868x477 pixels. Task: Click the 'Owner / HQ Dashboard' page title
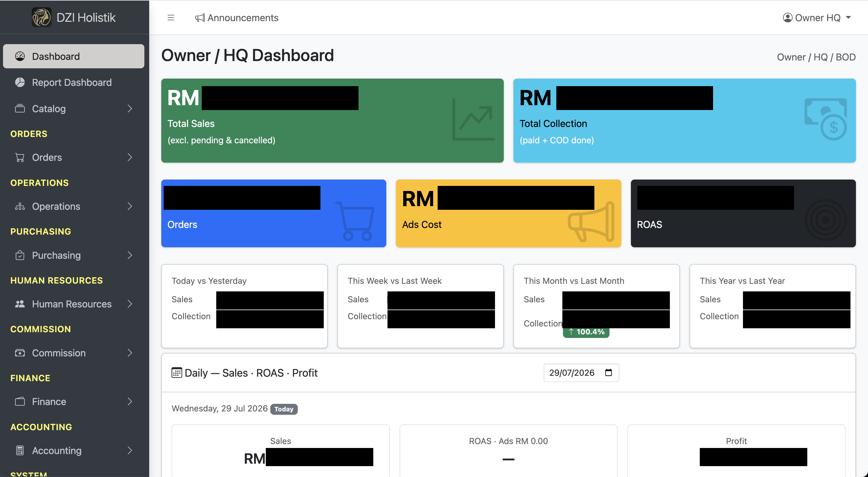[248, 55]
